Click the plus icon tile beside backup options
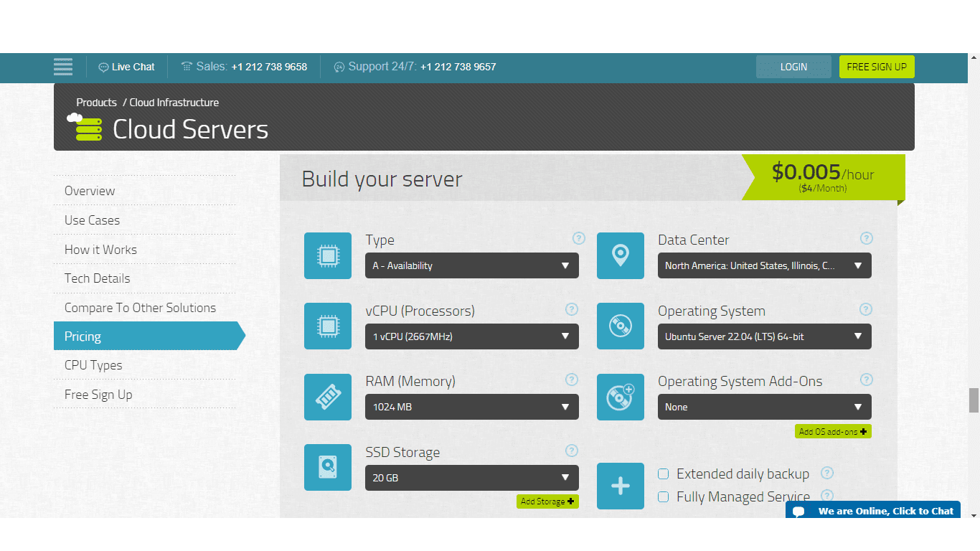The height and width of the screenshot is (551, 980). 621,486
